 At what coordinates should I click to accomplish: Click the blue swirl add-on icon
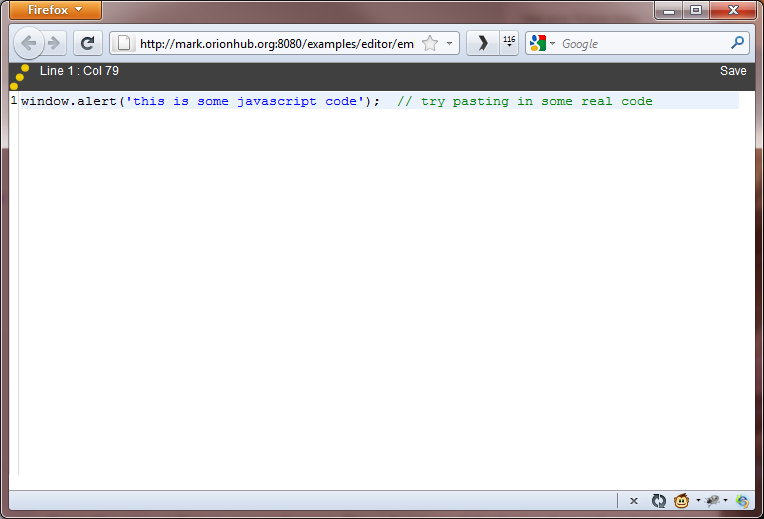click(742, 500)
